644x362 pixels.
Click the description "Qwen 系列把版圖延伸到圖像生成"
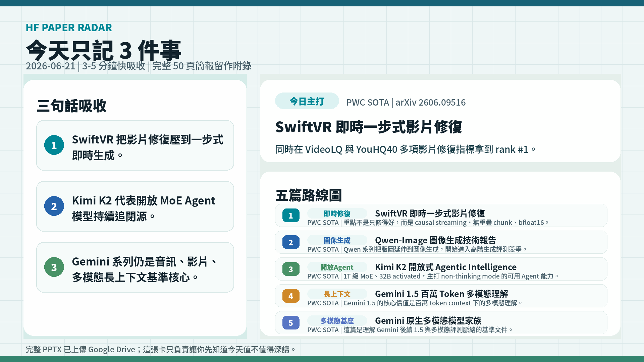point(417,249)
